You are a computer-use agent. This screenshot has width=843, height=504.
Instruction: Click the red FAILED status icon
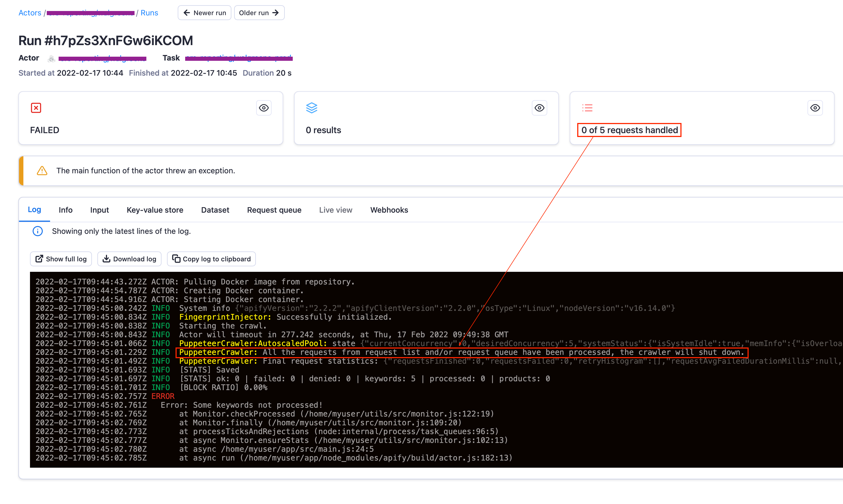[36, 108]
